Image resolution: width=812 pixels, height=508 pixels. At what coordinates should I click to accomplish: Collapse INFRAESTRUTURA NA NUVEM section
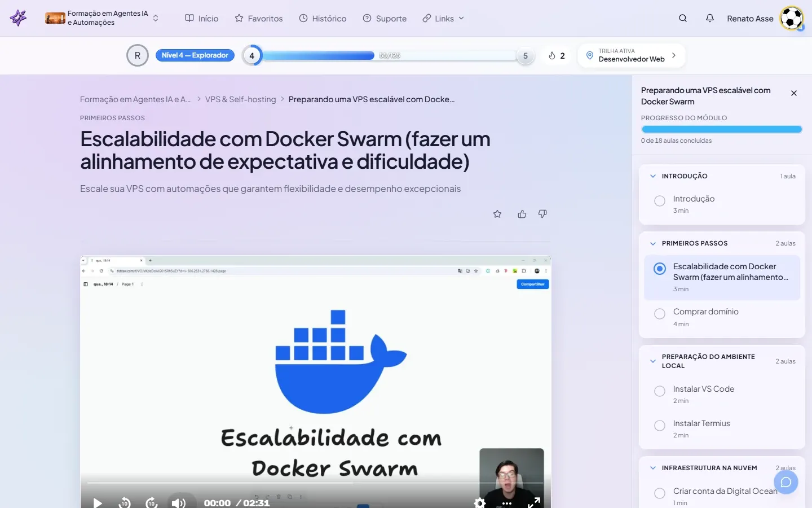(x=653, y=468)
